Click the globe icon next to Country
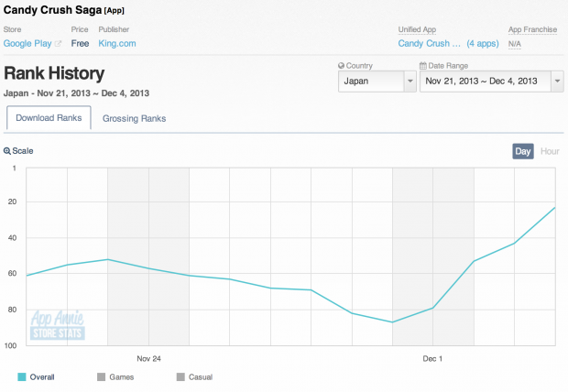Screen dimensions: 568x392 (341, 66)
